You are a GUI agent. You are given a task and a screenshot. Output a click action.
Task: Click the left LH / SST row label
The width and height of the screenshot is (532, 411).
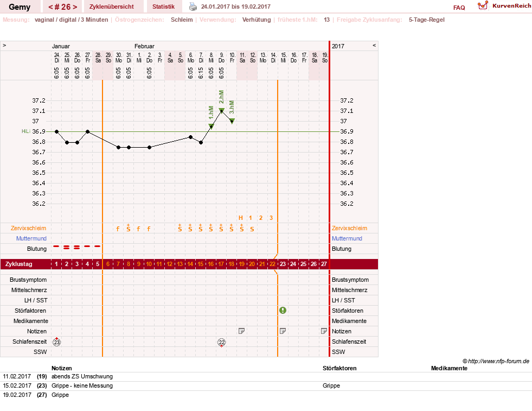[x=37, y=300]
